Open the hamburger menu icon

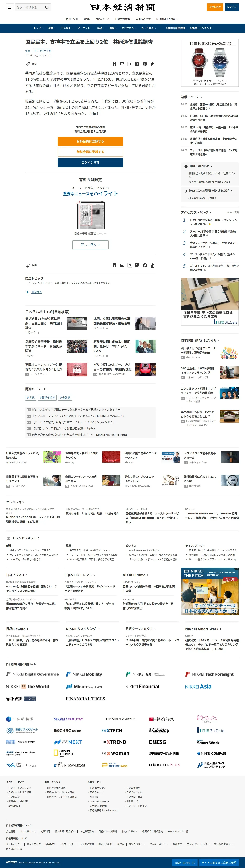pos(10,7)
